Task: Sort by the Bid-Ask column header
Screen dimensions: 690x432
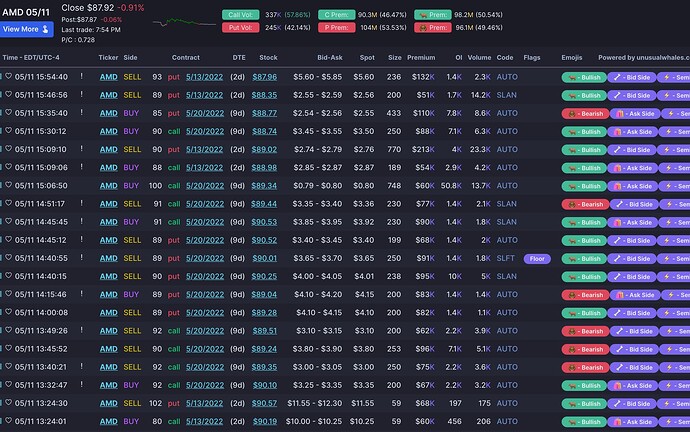Action: (330, 58)
